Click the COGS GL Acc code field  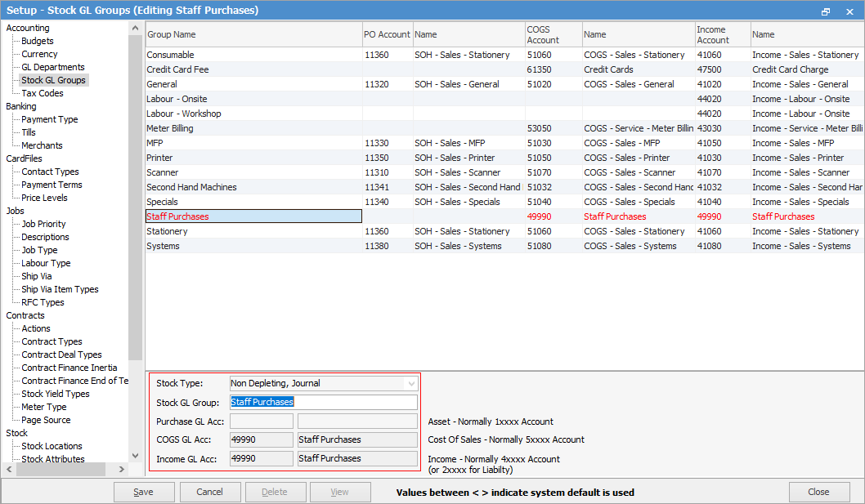coord(261,439)
